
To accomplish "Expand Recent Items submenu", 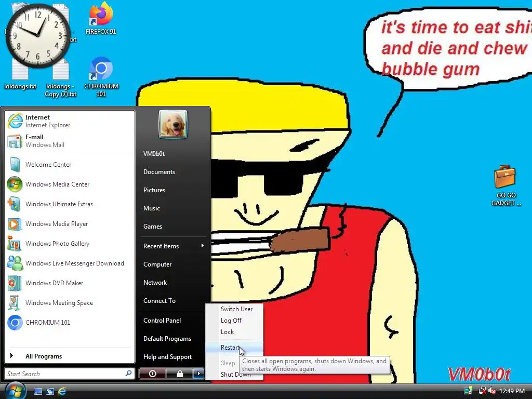I will (x=174, y=246).
